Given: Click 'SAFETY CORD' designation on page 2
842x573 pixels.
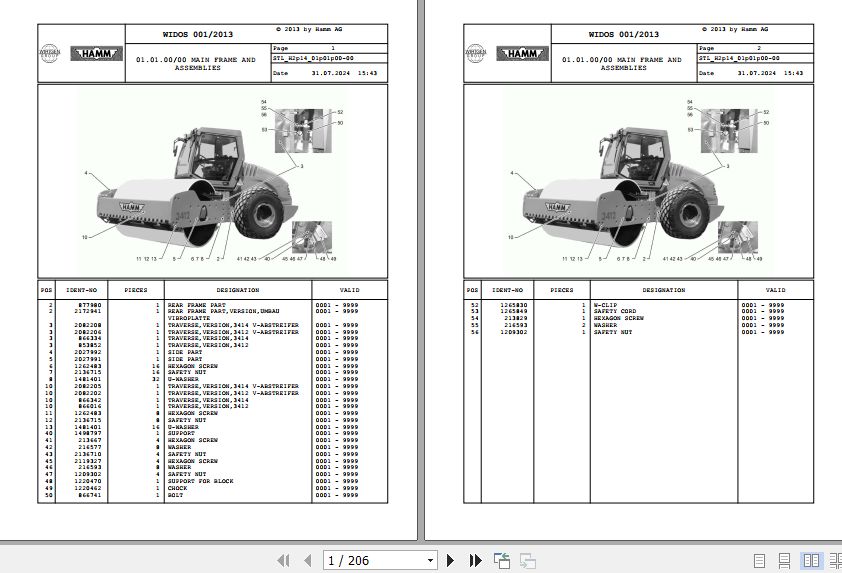Looking at the screenshot, I should click(615, 311).
